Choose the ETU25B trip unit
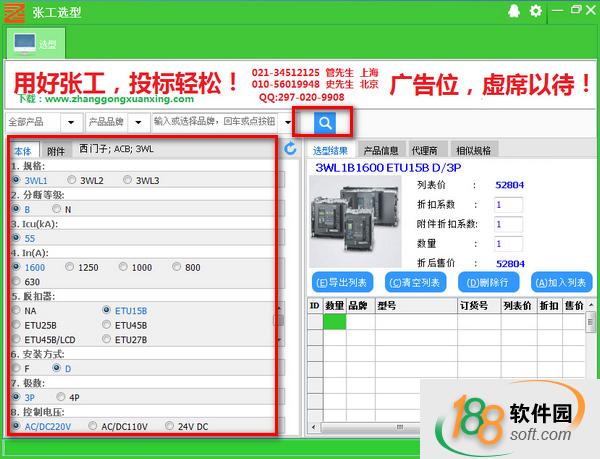The height and width of the screenshot is (459, 600). 16,325
